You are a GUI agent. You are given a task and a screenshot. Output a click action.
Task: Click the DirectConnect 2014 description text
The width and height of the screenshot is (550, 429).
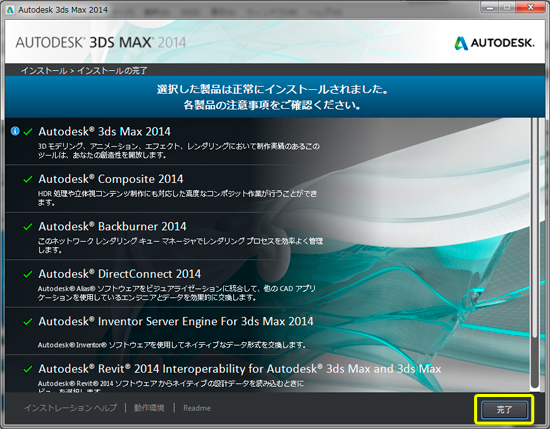pyautogui.click(x=177, y=293)
